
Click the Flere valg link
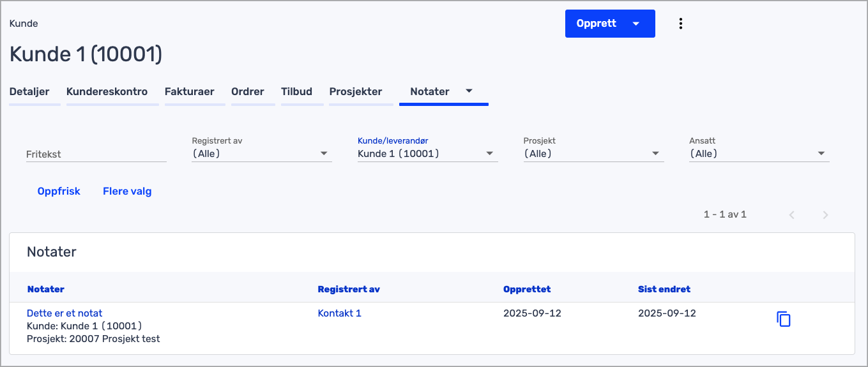(127, 191)
